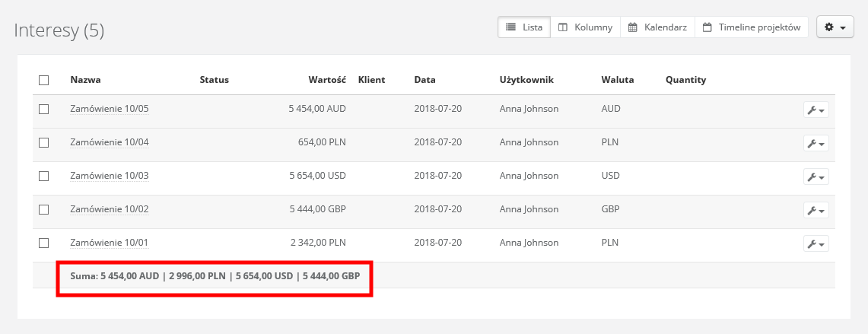This screenshot has height=334, width=868.
Task: Switch to Lista view
Action: 524,27
